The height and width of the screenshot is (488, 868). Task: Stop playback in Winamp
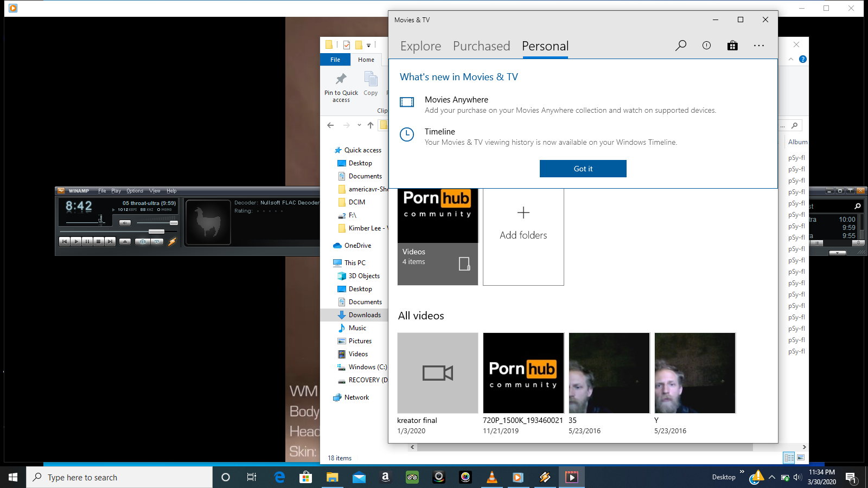coord(99,241)
